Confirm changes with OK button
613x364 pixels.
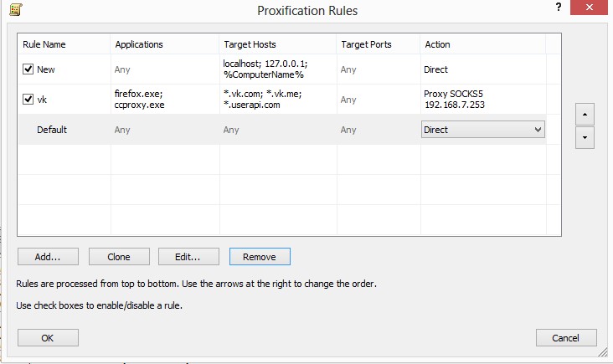point(48,337)
